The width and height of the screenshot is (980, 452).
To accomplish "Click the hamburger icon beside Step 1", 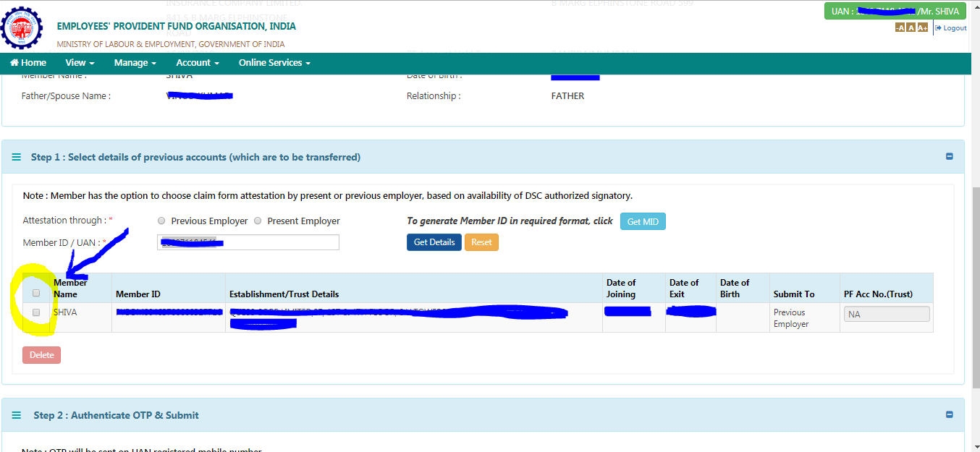I will click(x=16, y=156).
